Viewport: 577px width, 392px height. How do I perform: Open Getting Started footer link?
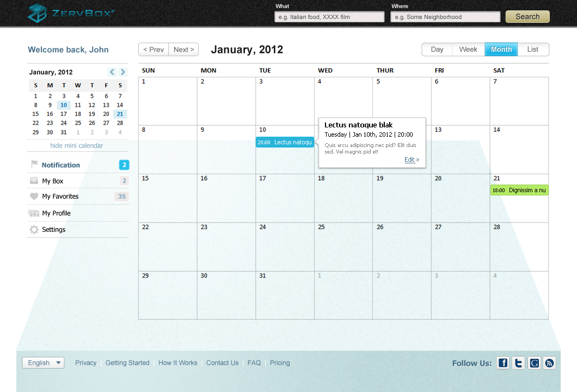[x=127, y=363]
